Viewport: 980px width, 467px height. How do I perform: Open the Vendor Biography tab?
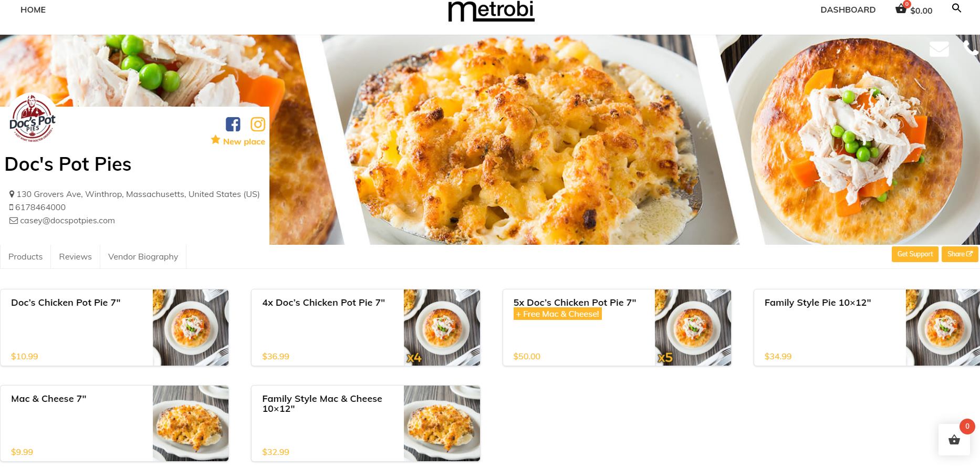pos(143,256)
